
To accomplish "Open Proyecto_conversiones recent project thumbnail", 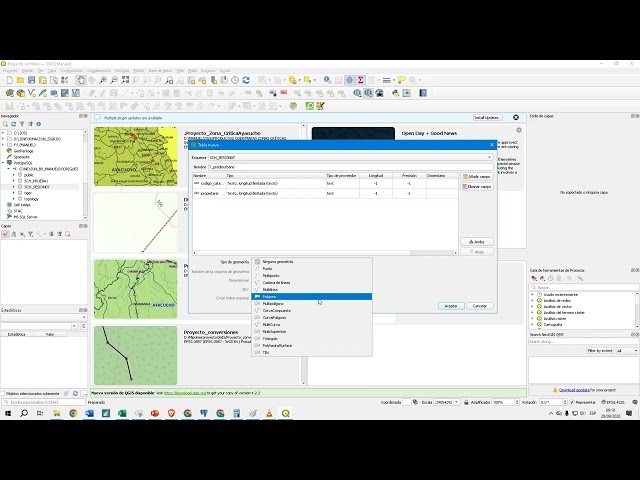I will (x=136, y=355).
